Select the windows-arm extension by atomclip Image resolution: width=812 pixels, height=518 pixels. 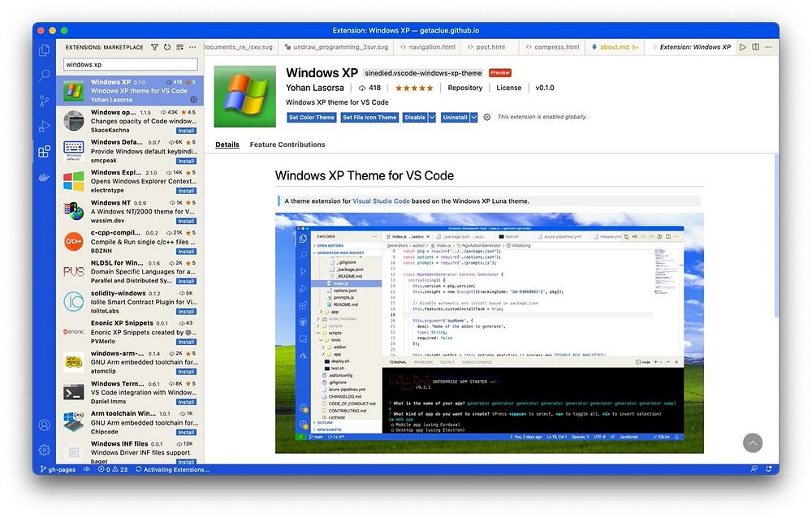pos(129,362)
